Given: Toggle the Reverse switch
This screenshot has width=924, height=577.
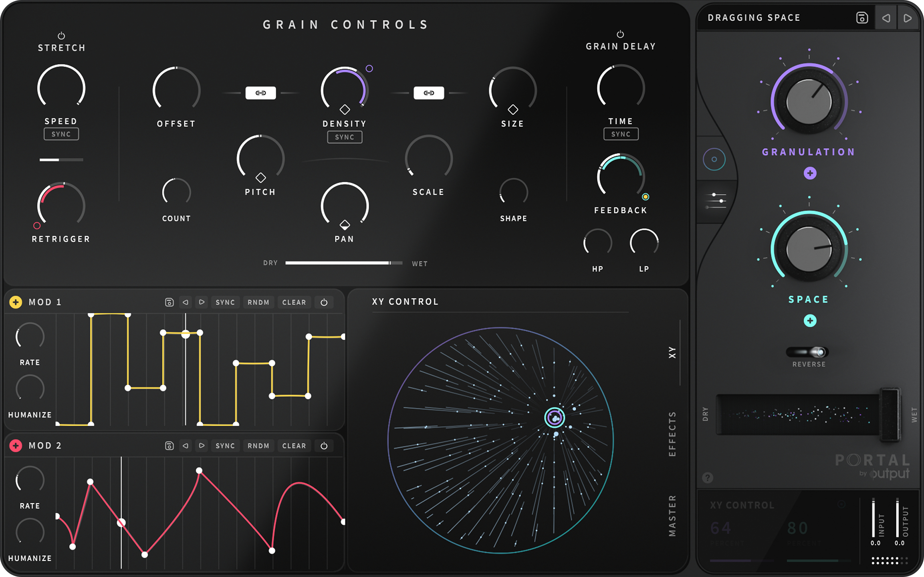Looking at the screenshot, I should 808,351.
